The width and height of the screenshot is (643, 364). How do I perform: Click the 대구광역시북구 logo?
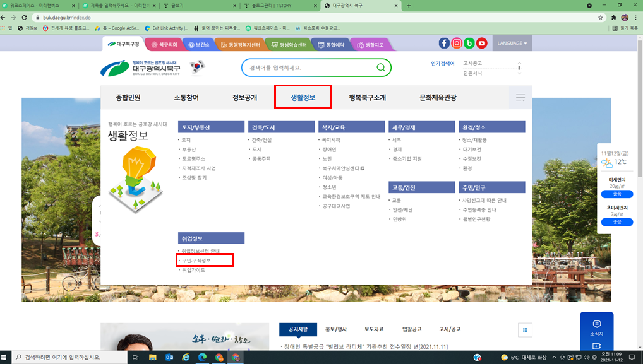click(x=141, y=68)
